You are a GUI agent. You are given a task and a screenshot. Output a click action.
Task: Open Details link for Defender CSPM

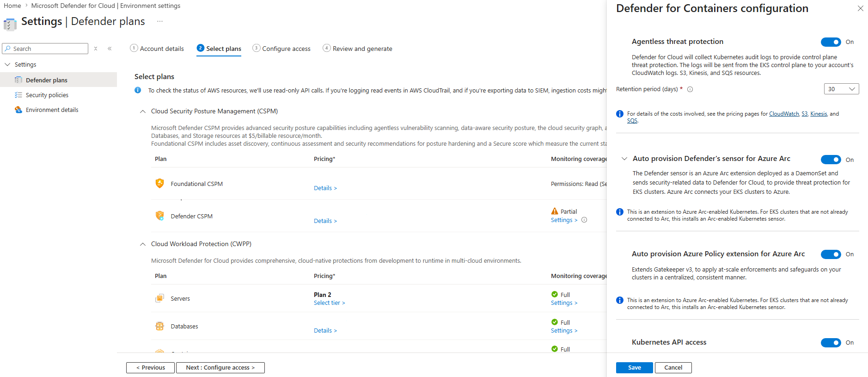pyautogui.click(x=325, y=221)
